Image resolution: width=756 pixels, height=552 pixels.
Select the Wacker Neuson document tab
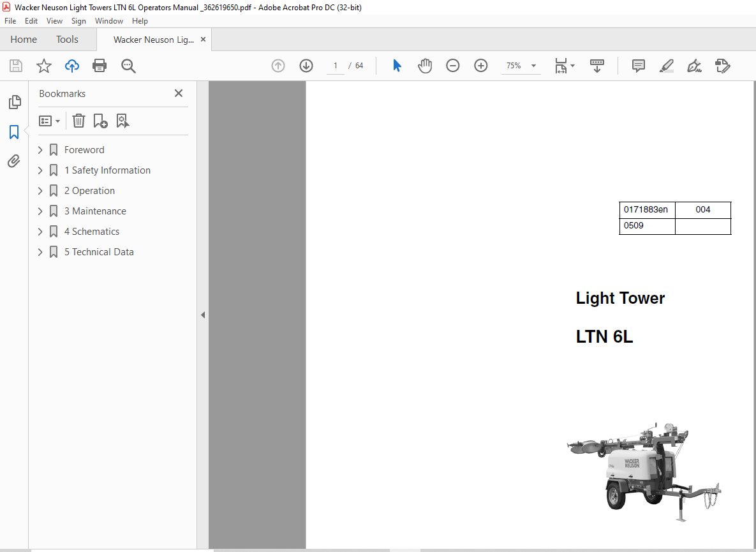pos(153,40)
